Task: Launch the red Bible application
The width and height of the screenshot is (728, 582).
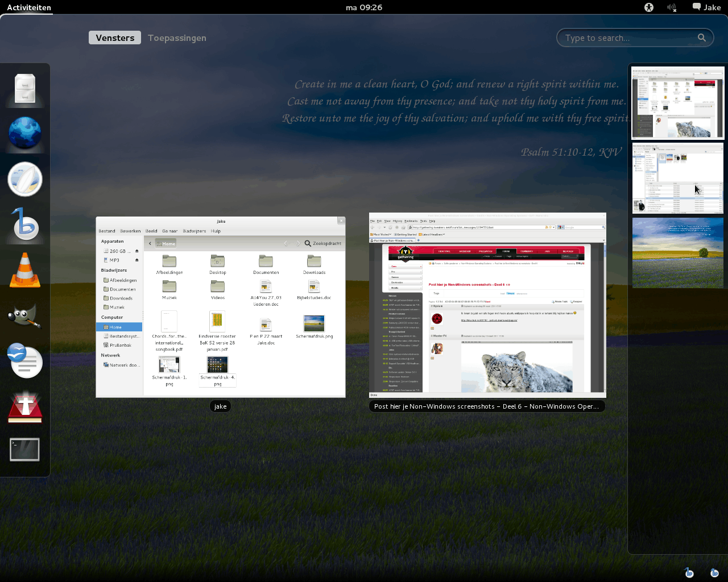Action: click(x=24, y=407)
